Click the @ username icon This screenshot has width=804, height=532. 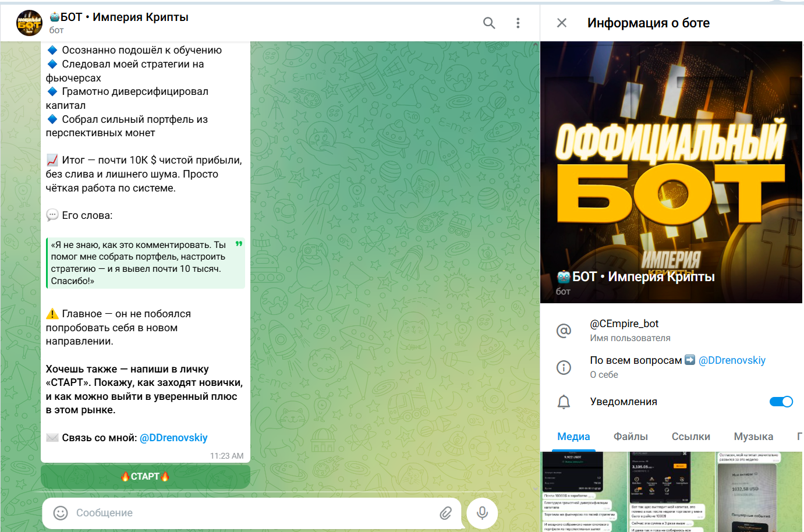[564, 331]
